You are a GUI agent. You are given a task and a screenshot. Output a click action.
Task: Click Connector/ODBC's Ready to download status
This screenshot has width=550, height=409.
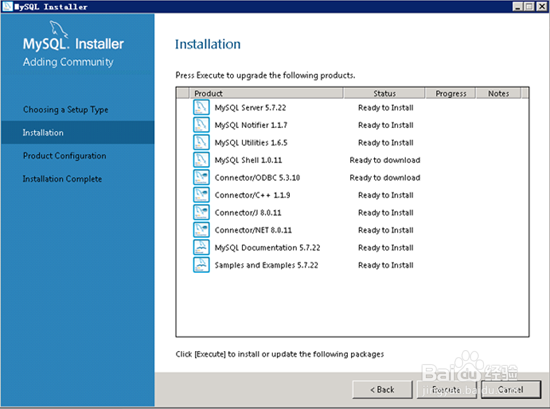coord(385,178)
